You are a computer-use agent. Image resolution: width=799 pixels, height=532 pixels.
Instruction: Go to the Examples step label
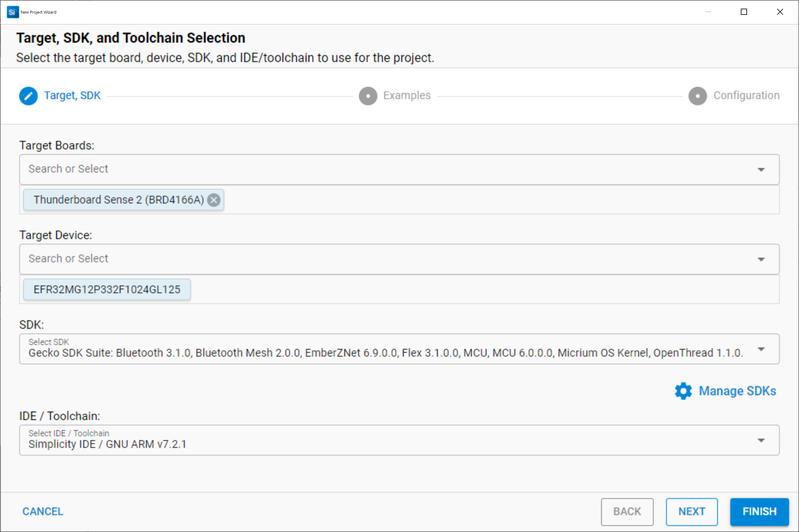pyautogui.click(x=407, y=95)
